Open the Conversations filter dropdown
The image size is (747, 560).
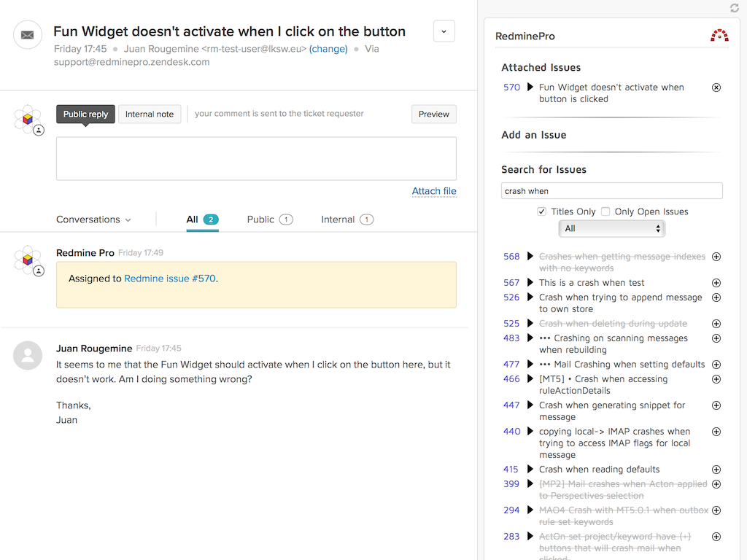click(92, 219)
